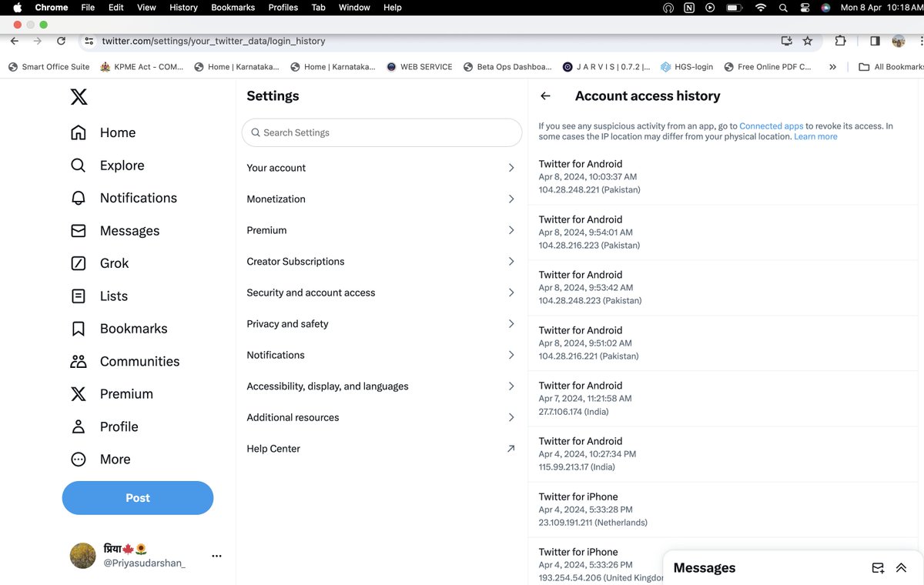Expand Security and account access settings
The height and width of the screenshot is (585, 924).
pyautogui.click(x=381, y=292)
